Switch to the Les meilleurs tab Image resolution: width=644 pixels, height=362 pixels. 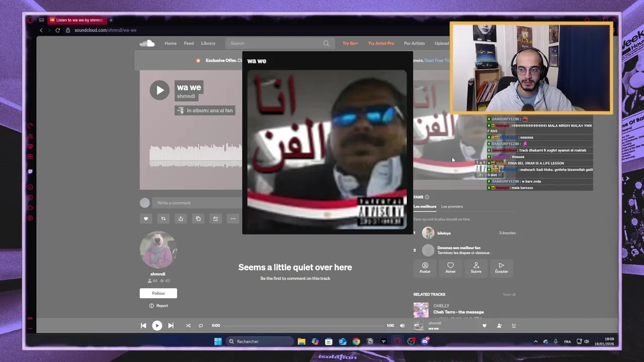tap(425, 207)
